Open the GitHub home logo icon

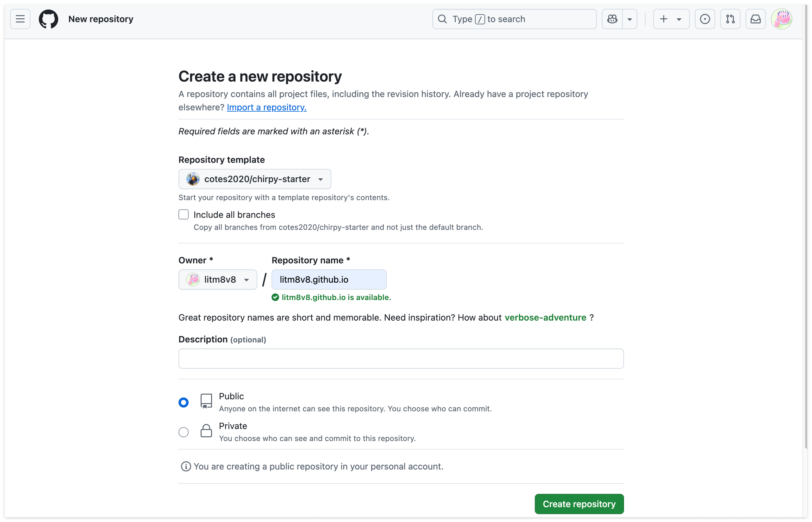coord(48,19)
